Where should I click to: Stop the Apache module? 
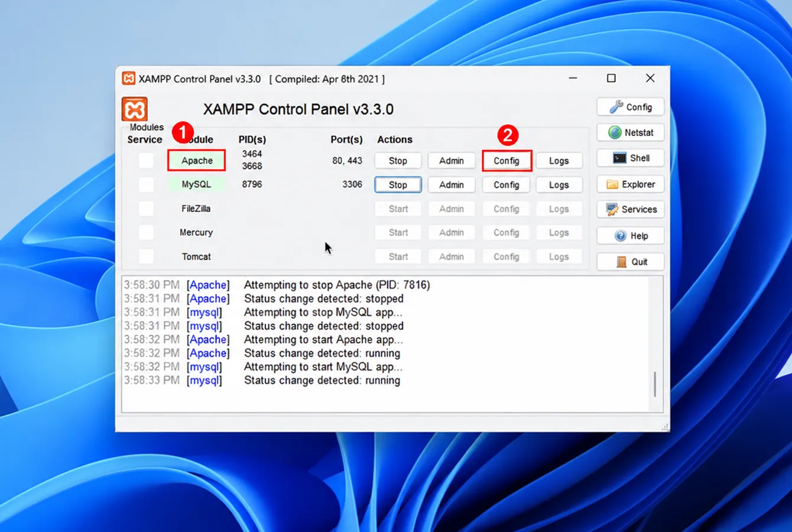(x=398, y=161)
